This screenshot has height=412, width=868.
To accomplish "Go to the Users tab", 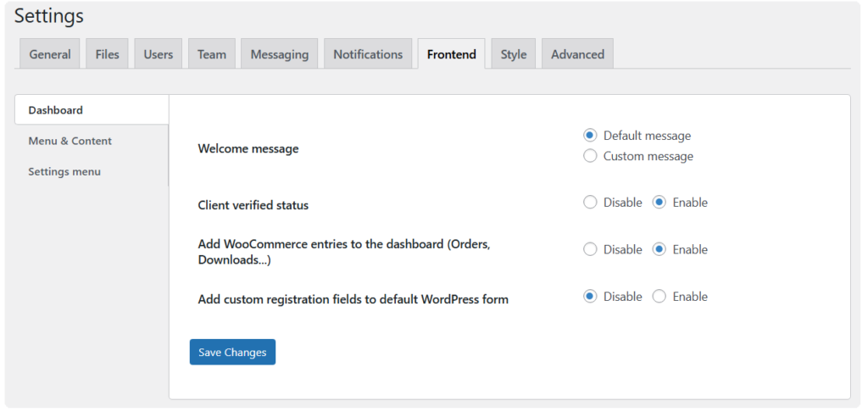I will [158, 54].
